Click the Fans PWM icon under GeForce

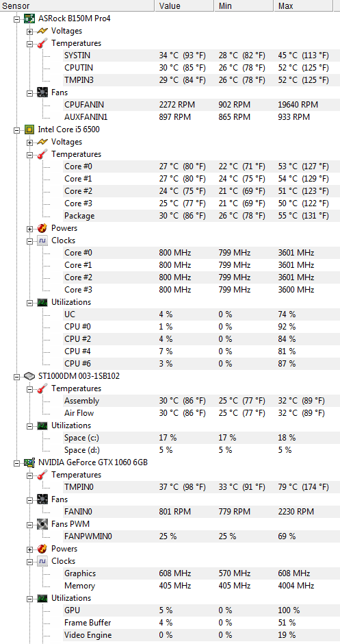tap(42, 523)
